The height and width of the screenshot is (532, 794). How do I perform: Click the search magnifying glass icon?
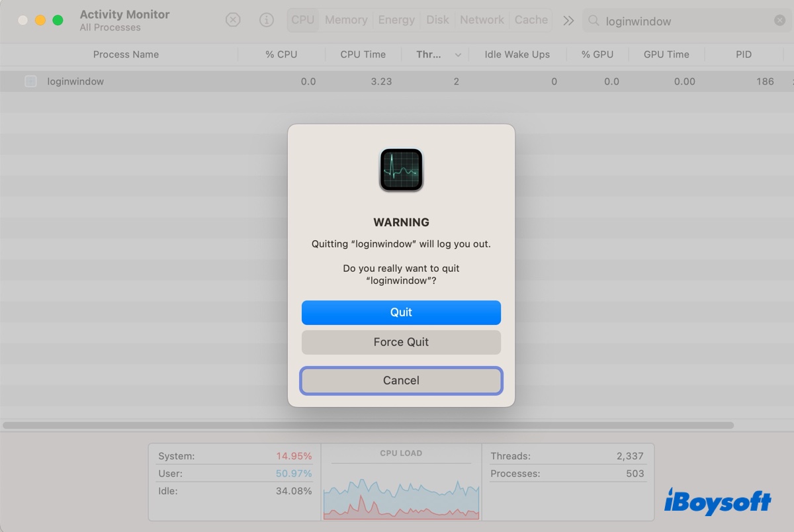[x=594, y=21]
